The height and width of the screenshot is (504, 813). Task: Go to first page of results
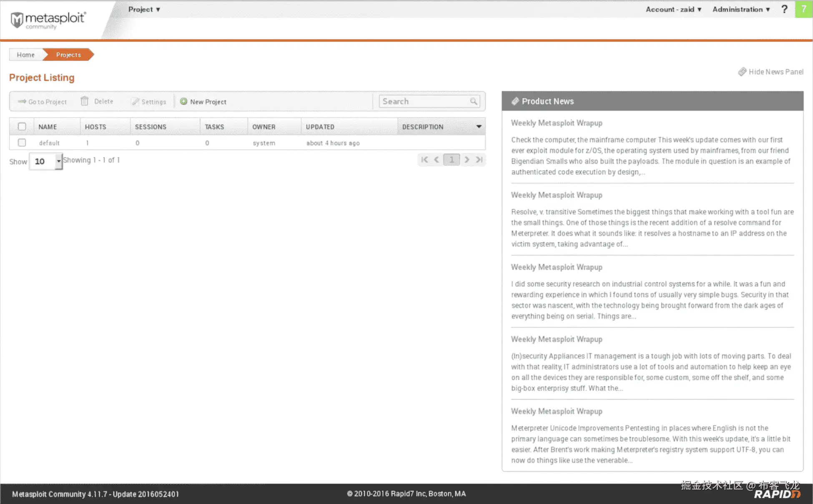pyautogui.click(x=424, y=160)
